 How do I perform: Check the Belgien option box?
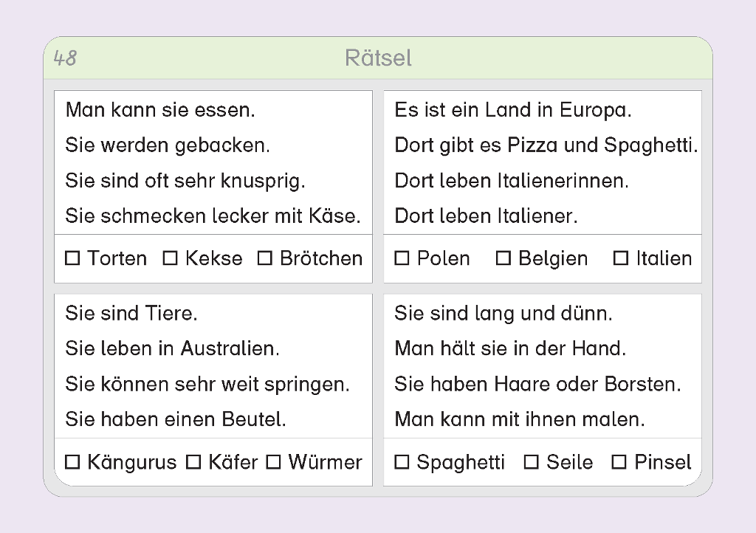(504, 258)
